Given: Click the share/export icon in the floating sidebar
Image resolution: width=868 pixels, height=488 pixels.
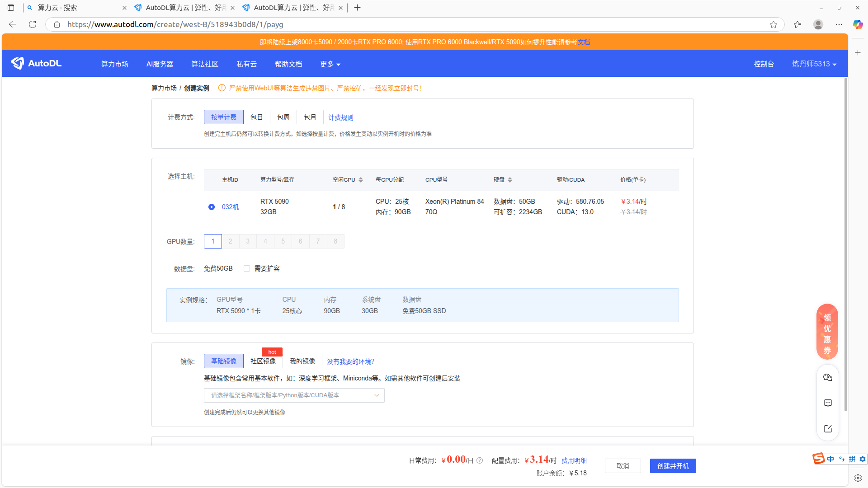Looking at the screenshot, I should coord(828,429).
